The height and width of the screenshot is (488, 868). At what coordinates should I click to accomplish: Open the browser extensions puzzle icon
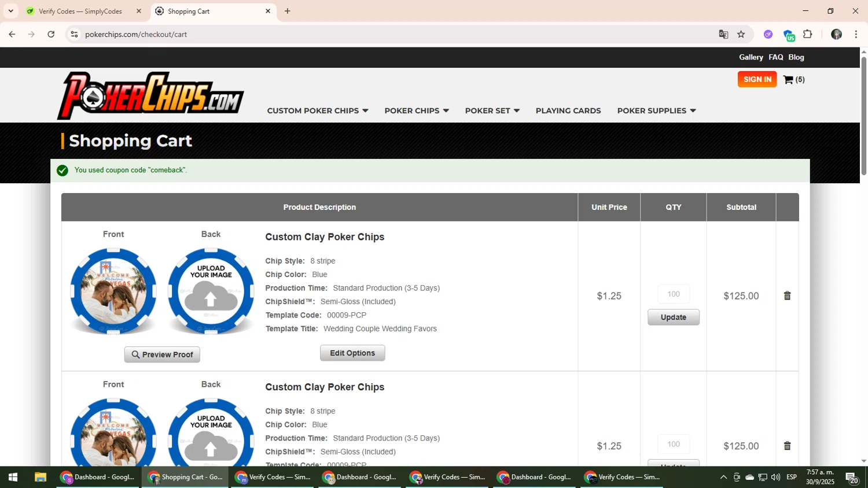pos(808,34)
